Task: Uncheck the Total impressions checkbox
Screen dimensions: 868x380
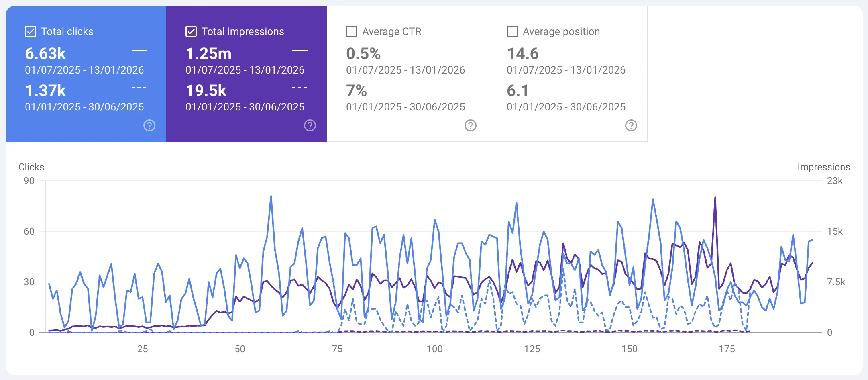Action: coord(192,31)
